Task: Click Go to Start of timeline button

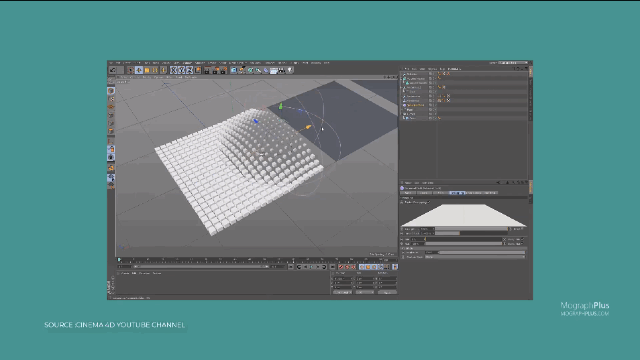Action: (291, 267)
